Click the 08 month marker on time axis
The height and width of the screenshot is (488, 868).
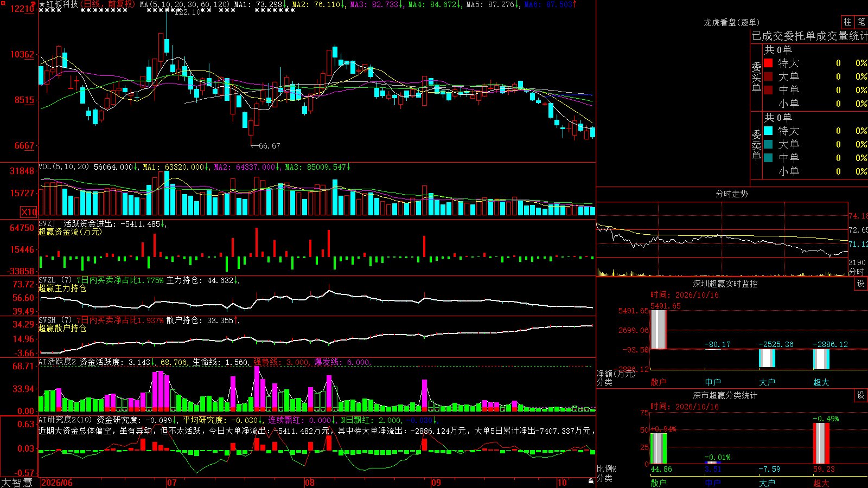pyautogui.click(x=310, y=483)
